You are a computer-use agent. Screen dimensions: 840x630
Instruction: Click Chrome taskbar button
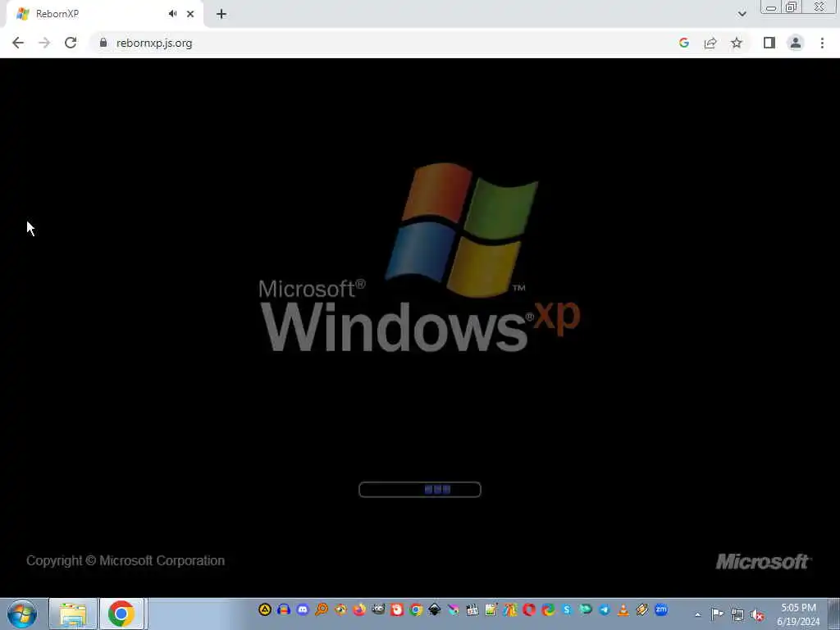click(121, 614)
